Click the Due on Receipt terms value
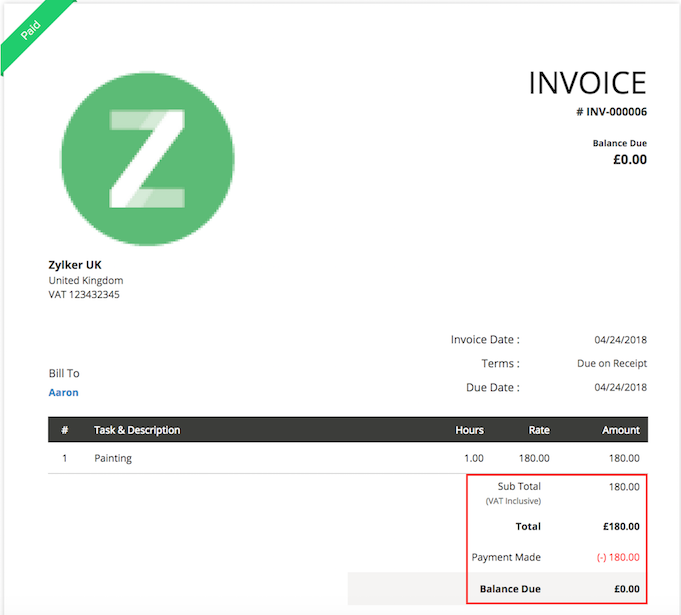Screen dimensions: 681x615 coord(612,363)
